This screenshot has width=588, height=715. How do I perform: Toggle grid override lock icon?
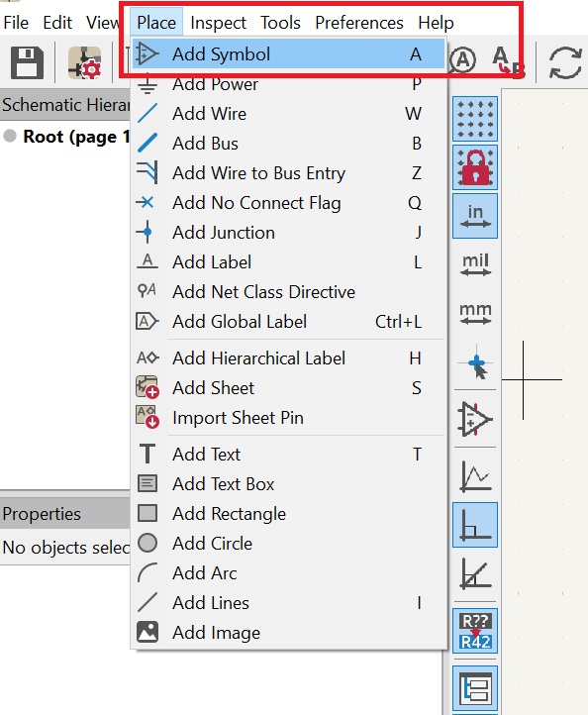[x=475, y=167]
